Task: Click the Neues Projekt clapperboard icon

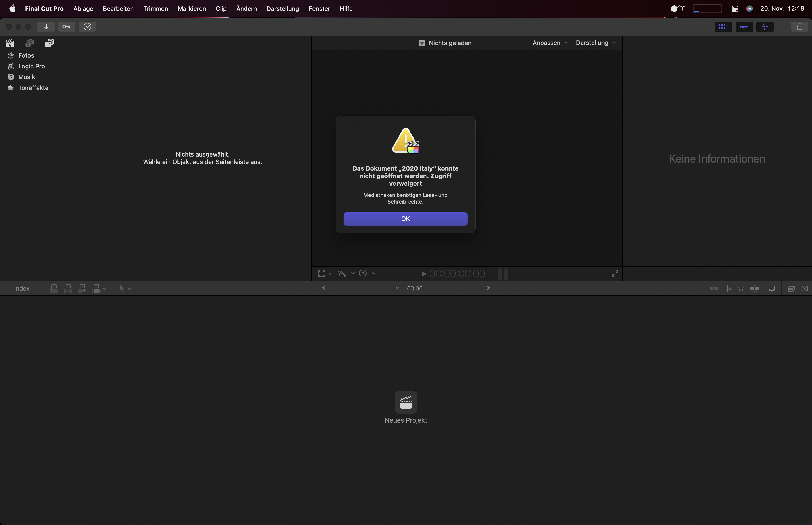Action: pyautogui.click(x=406, y=401)
